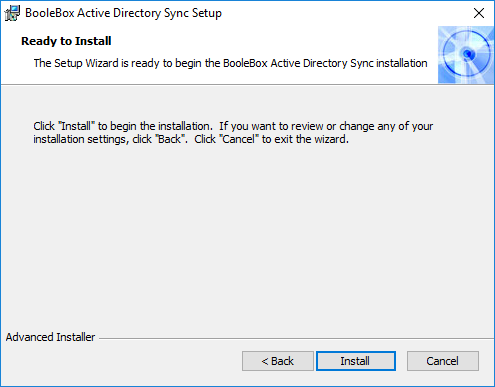Click the "Ready to Install" heading
Image resolution: width=495 pixels, height=387 pixels.
(66, 41)
